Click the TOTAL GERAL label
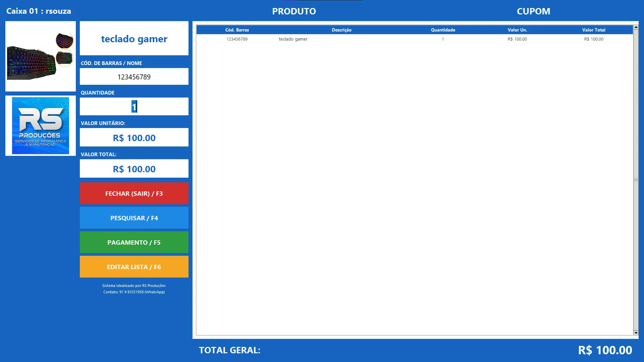Viewport: 644px width, 362px height. [230, 350]
